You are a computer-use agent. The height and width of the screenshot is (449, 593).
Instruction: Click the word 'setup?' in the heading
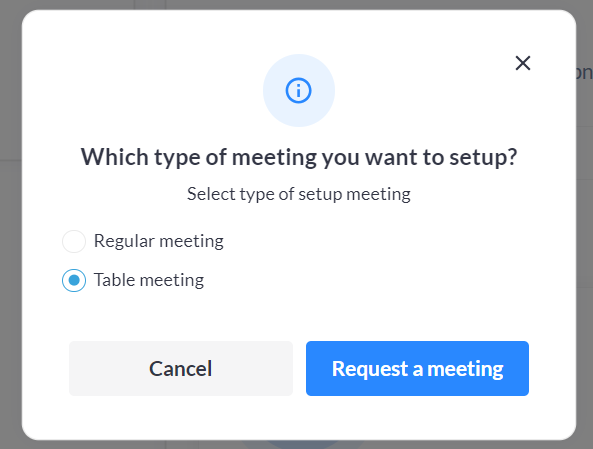pyautogui.click(x=483, y=158)
